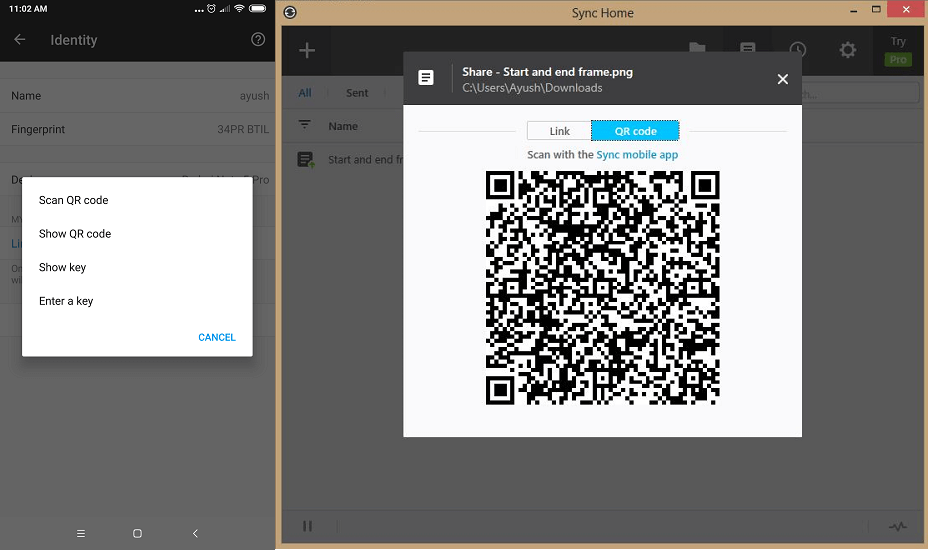Click the plus add button in Sync Home
This screenshot has width=929, height=550.
tap(307, 50)
